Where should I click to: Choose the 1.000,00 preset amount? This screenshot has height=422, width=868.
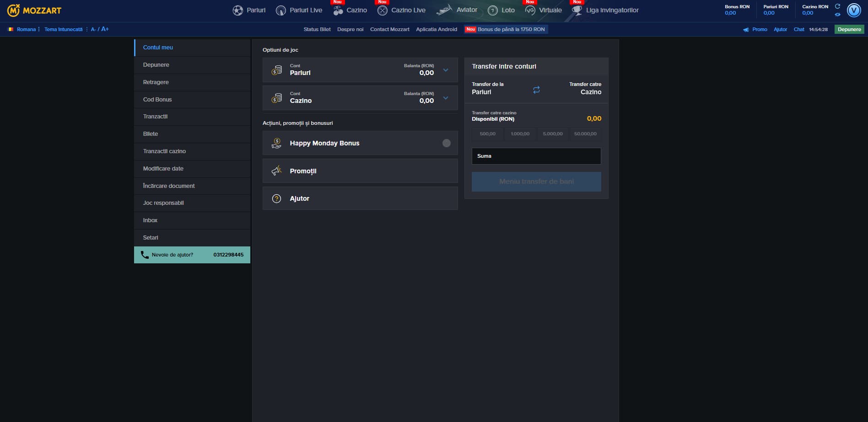point(520,134)
